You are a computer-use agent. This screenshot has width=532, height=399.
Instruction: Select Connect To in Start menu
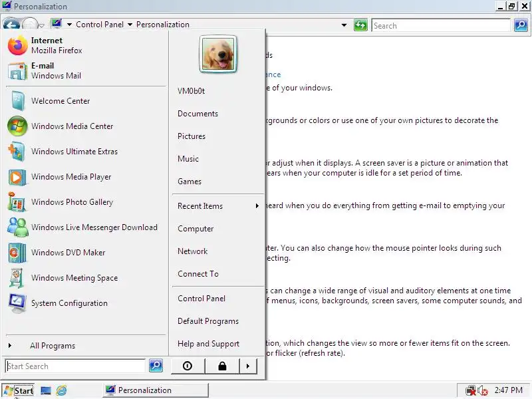point(198,274)
